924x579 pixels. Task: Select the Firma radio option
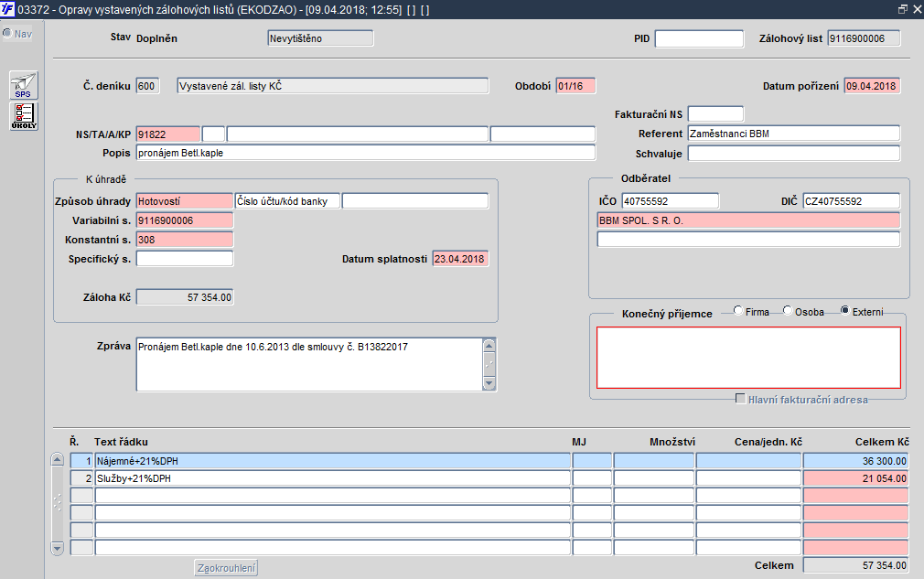(x=737, y=310)
